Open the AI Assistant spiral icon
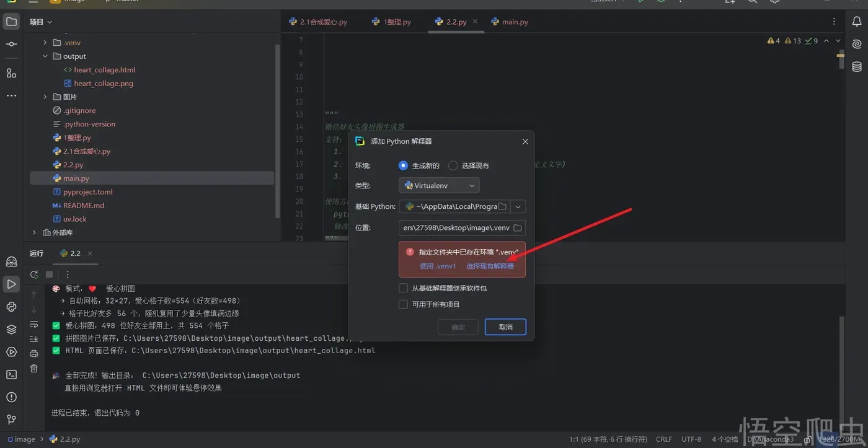This screenshot has height=448, width=868. pos(857,44)
